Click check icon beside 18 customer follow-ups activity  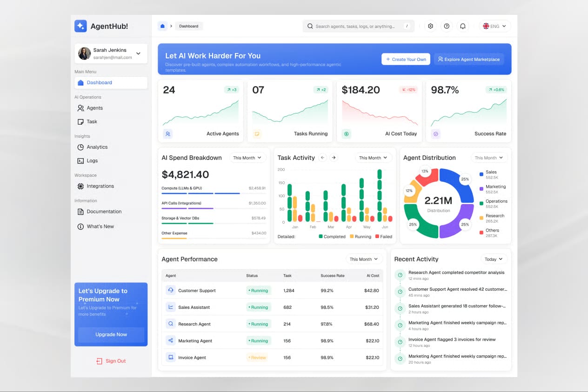pyautogui.click(x=400, y=309)
